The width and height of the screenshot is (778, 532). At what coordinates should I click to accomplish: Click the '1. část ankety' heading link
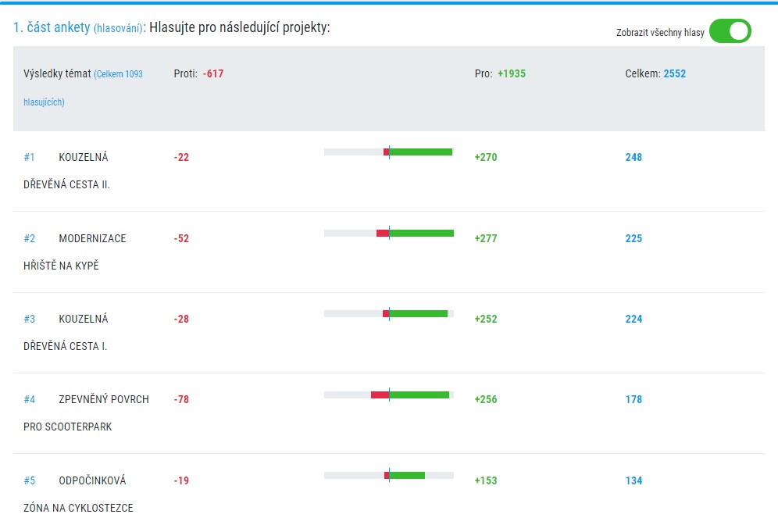(52, 27)
